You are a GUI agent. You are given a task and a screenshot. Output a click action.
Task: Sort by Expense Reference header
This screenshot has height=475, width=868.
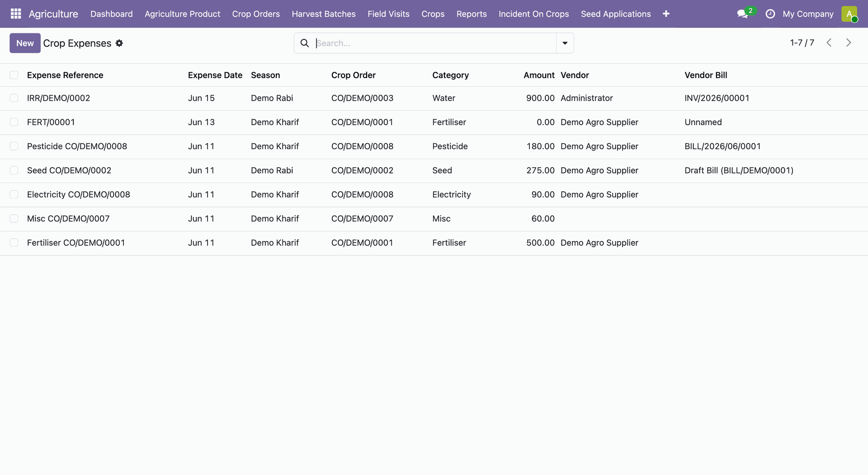tap(65, 75)
